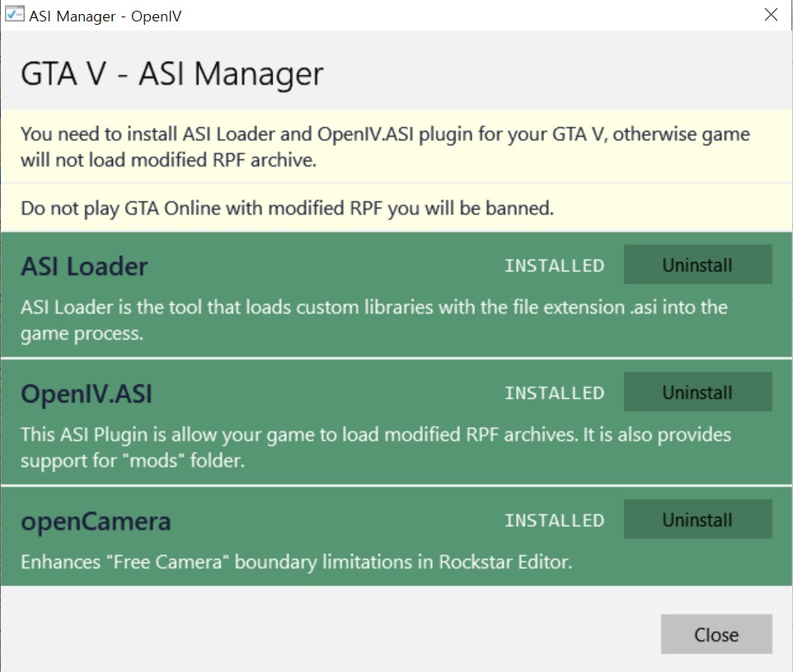This screenshot has width=793, height=672.
Task: Click the INSTALLED status next to ASI Loader
Action: coord(554,266)
